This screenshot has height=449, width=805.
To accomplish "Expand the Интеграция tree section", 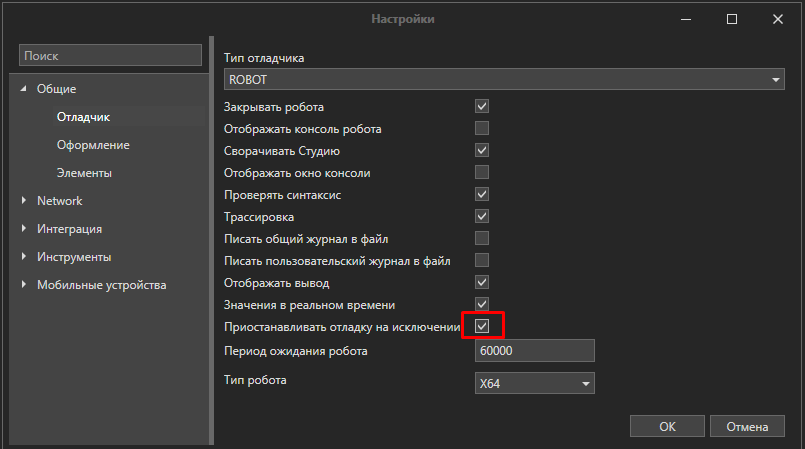I will point(23,229).
